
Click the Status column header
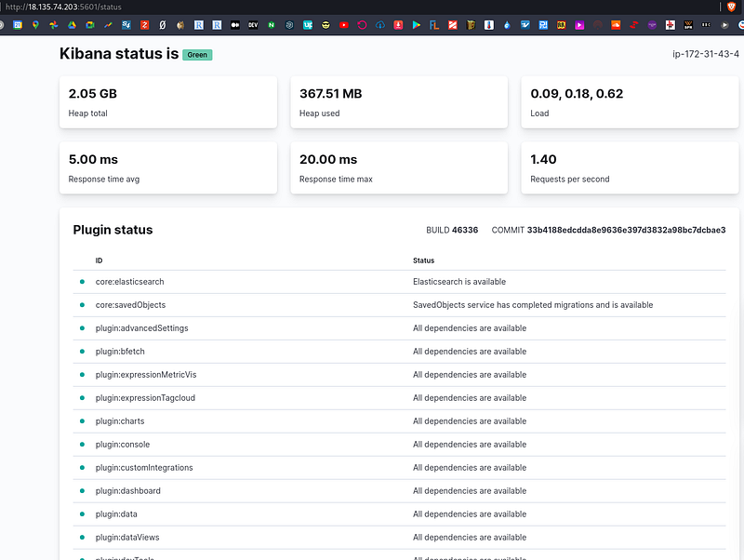coord(423,260)
